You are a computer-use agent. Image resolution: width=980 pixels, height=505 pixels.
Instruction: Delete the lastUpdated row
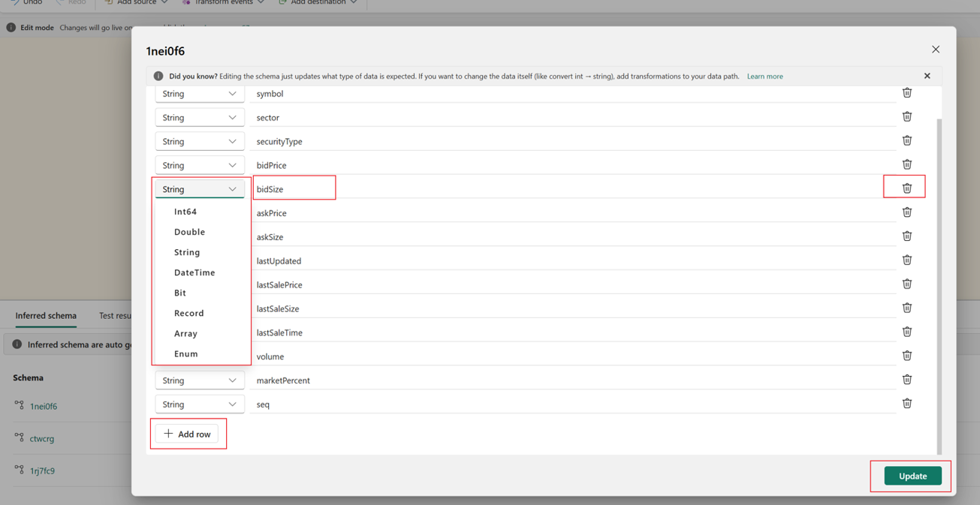[907, 260]
